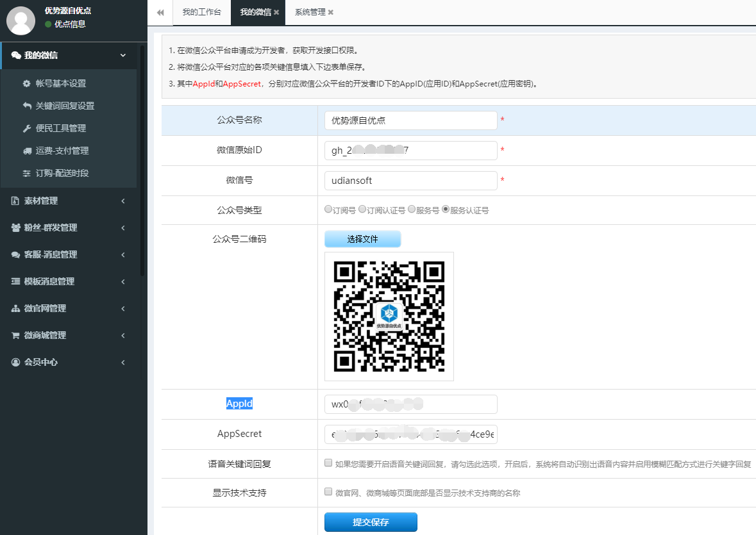
Task: Focus the 微信原始ID input field
Action: point(411,150)
